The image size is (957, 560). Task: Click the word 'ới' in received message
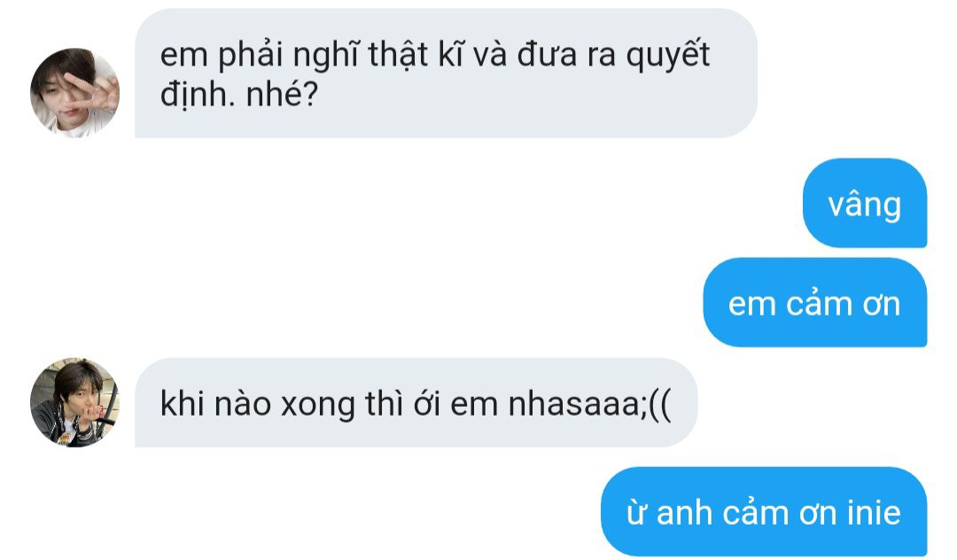click(x=426, y=402)
